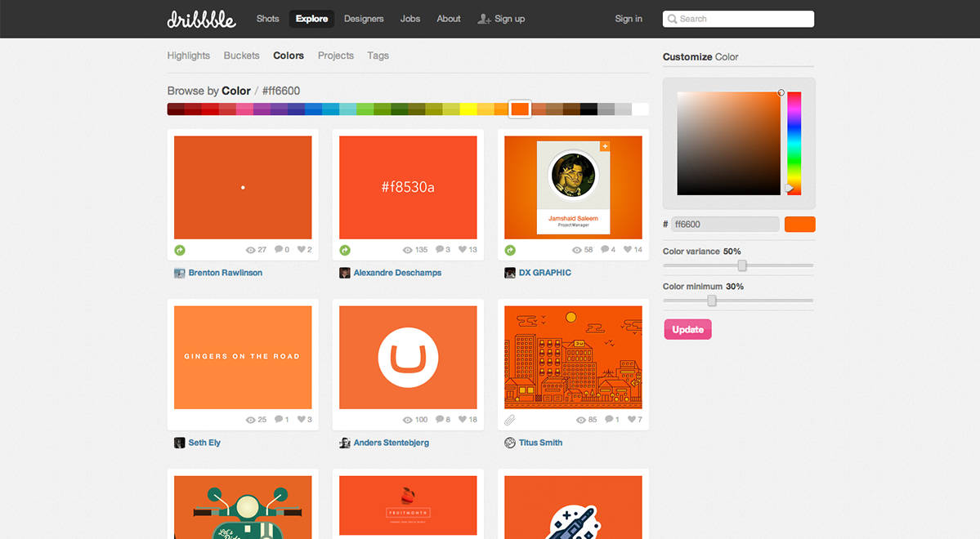
Task: Open the Jobs nav item
Action: (410, 19)
